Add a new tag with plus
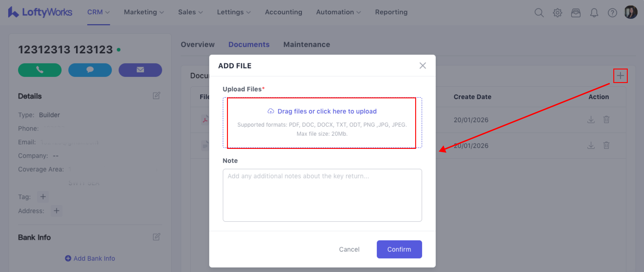This screenshot has width=644, height=272. [43, 197]
